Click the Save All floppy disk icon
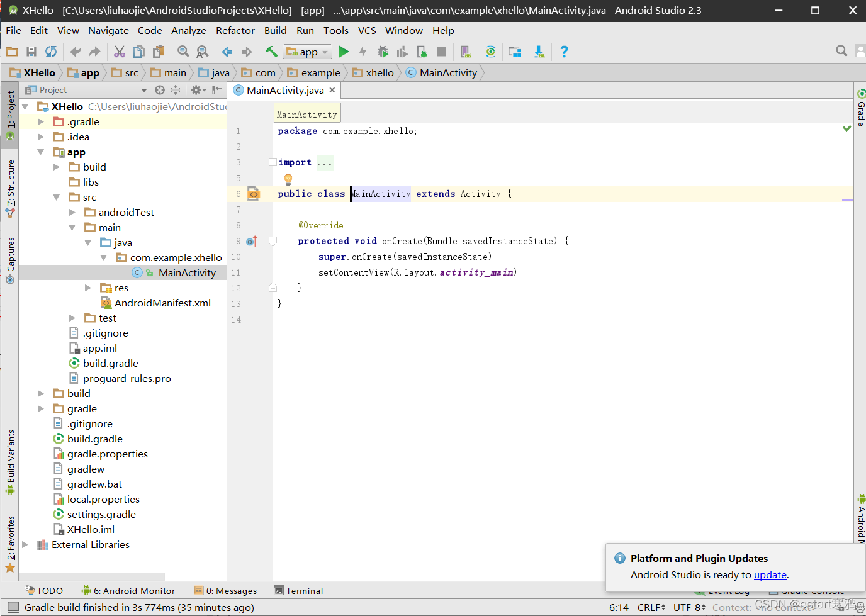 point(31,52)
